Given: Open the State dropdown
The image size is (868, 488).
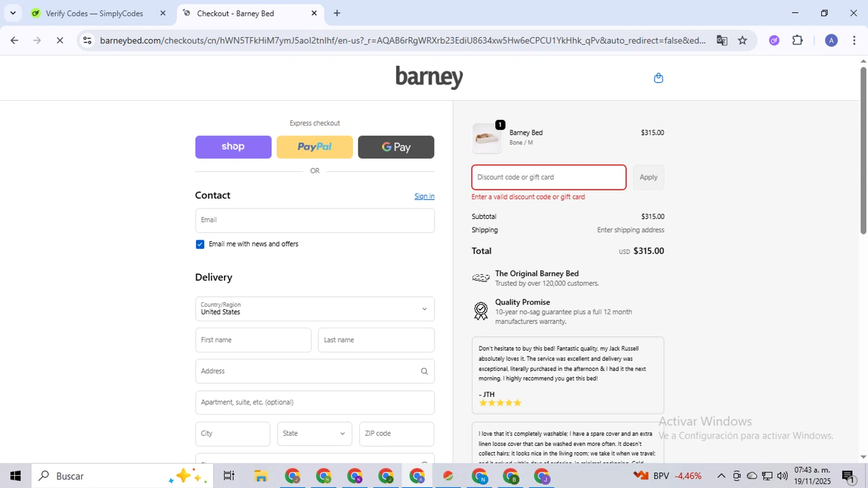Looking at the screenshot, I should tap(315, 434).
